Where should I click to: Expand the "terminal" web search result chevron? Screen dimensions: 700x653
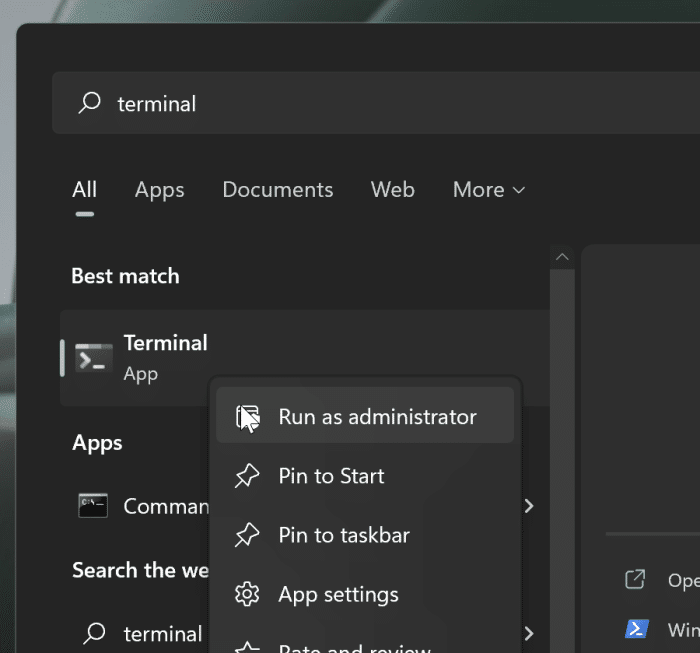point(529,633)
